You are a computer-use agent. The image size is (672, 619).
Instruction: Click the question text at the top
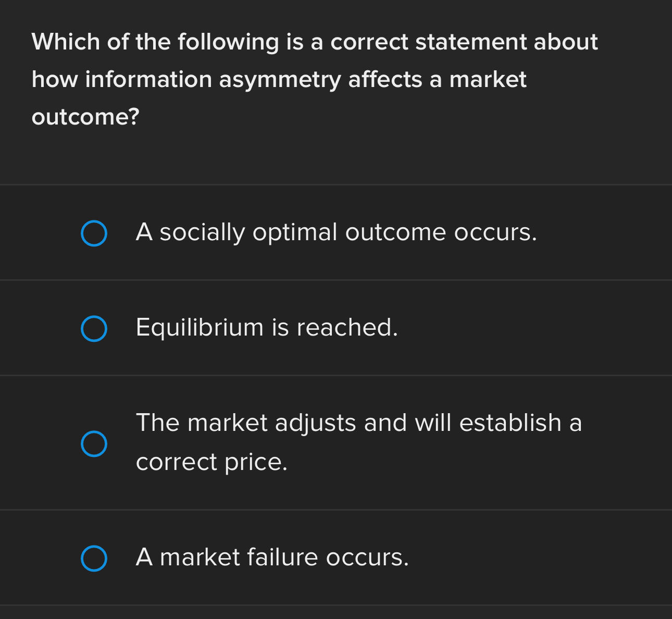(315, 79)
